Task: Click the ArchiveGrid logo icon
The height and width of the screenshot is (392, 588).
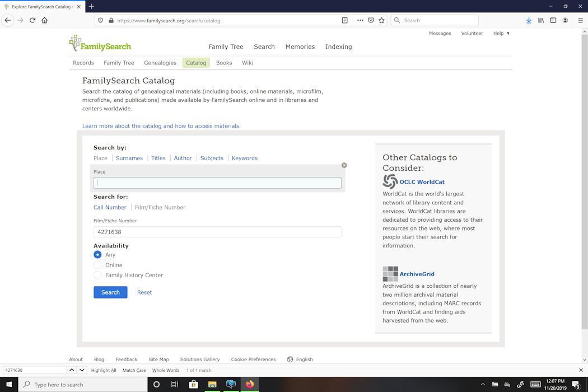Action: [x=390, y=274]
